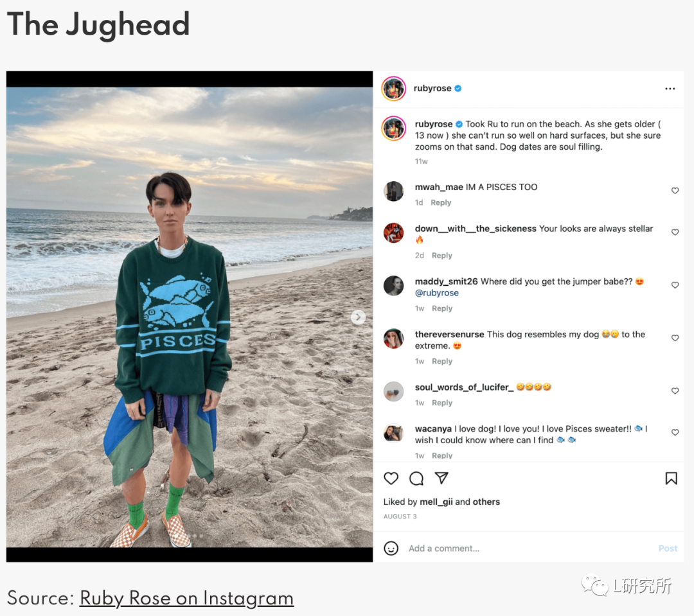This screenshot has width=694, height=616.
Task: Open mell_gii profile from likes
Action: tap(436, 502)
